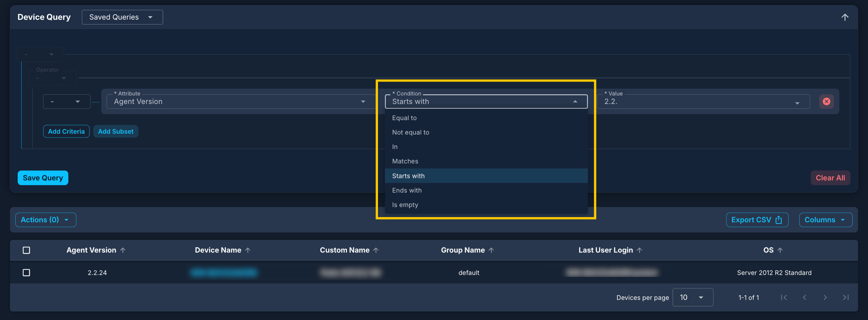Click the Clear All button
868x320 pixels.
pyautogui.click(x=830, y=178)
